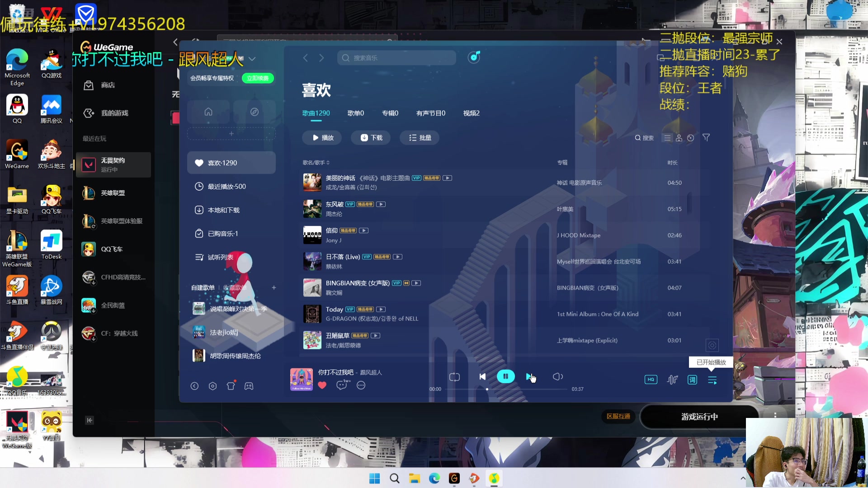868x488 pixels.
Task: Go back with the left arrow in QQ Music
Action: tap(306, 58)
